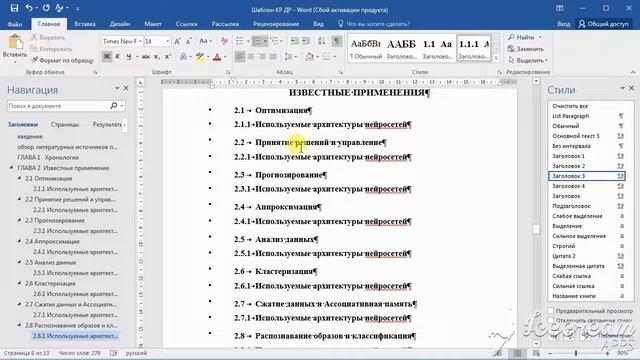Align text to the right
Screen dimensions: 640x360
262,57
